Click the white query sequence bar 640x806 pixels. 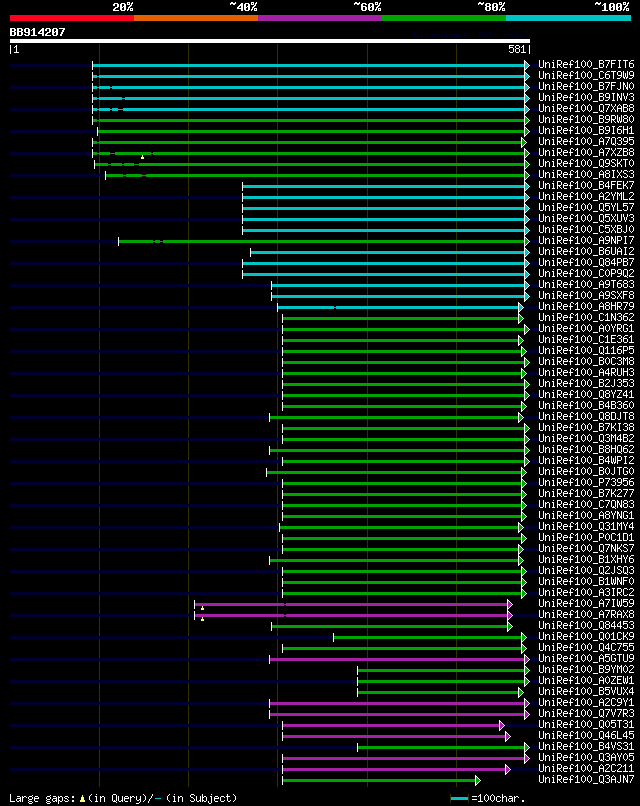pos(269,41)
